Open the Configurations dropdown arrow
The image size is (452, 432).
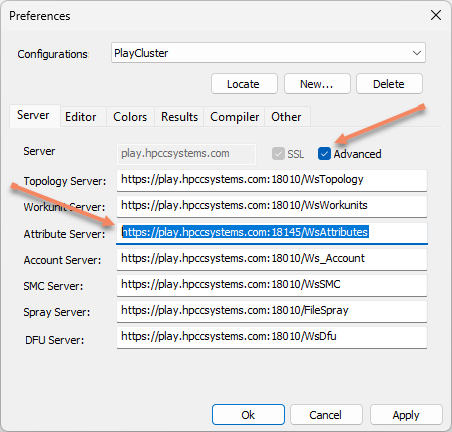(417, 53)
